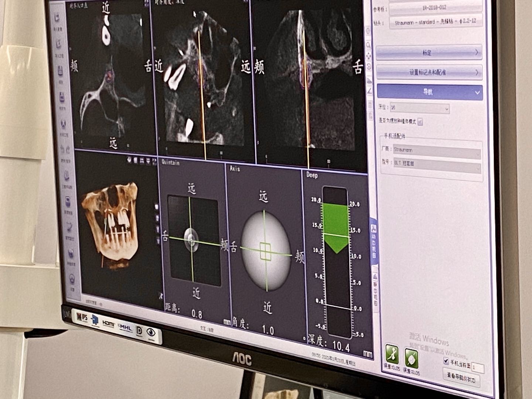532x399 pixels.
Task: Click the angle measurement tool icon
Action: coord(369,92)
